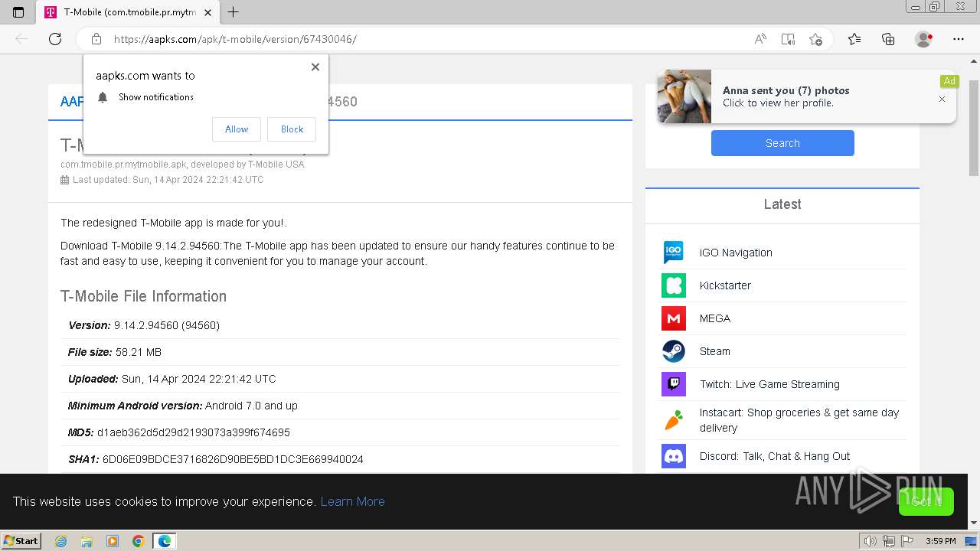The height and width of the screenshot is (551, 980).
Task: Open a new browser tab
Action: click(x=234, y=12)
